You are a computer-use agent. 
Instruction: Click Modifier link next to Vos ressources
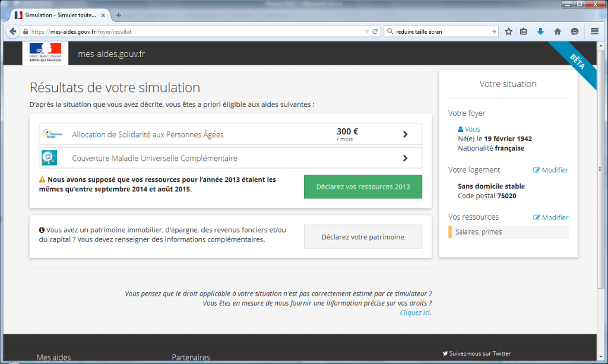tap(551, 217)
